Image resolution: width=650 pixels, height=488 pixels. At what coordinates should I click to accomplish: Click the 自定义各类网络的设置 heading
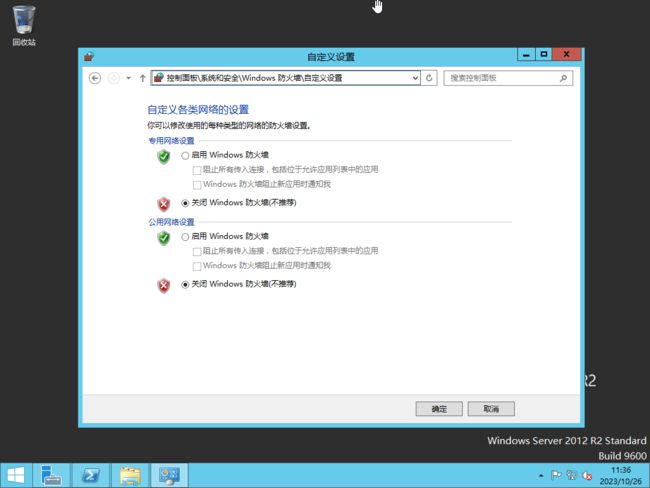198,110
